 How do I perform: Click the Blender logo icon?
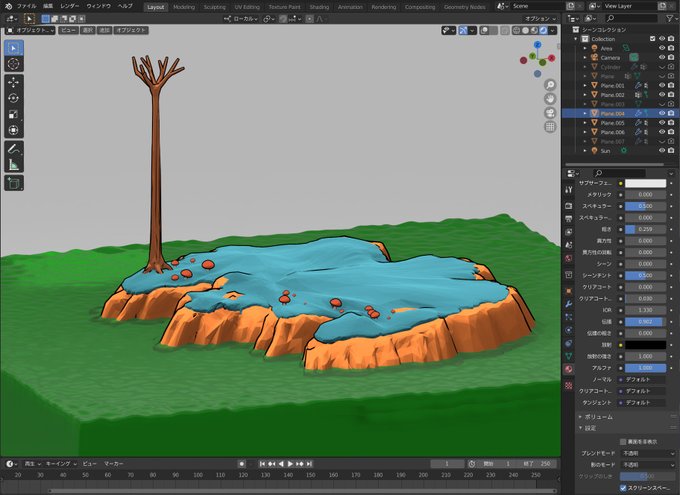pyautogui.click(x=8, y=7)
